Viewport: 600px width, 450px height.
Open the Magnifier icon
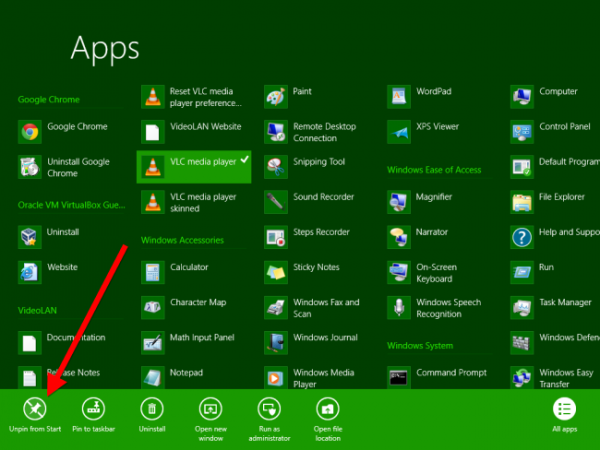click(x=399, y=202)
